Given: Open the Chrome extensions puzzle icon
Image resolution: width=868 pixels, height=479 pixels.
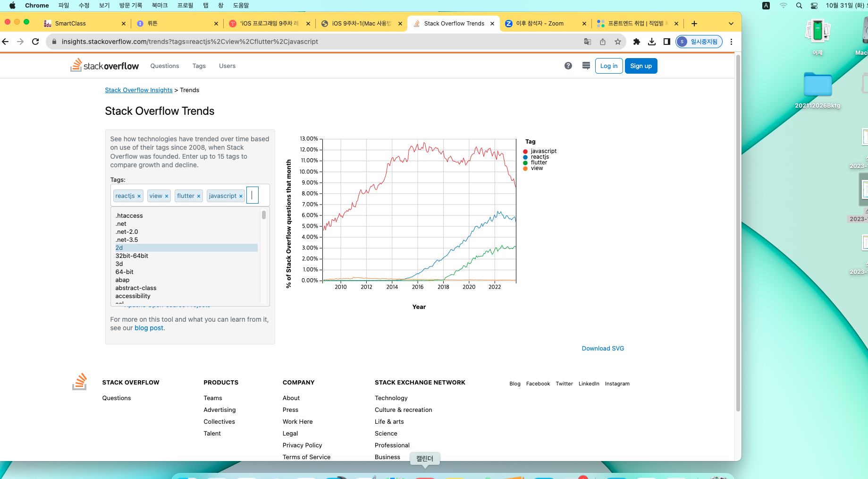Looking at the screenshot, I should 637,42.
